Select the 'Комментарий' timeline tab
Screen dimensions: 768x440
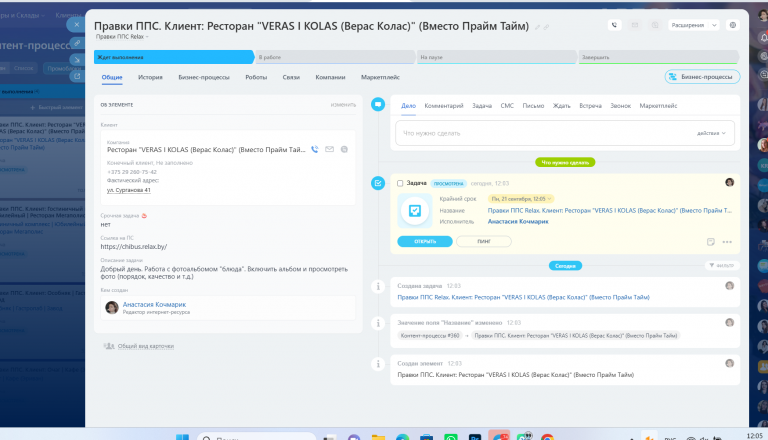point(444,106)
